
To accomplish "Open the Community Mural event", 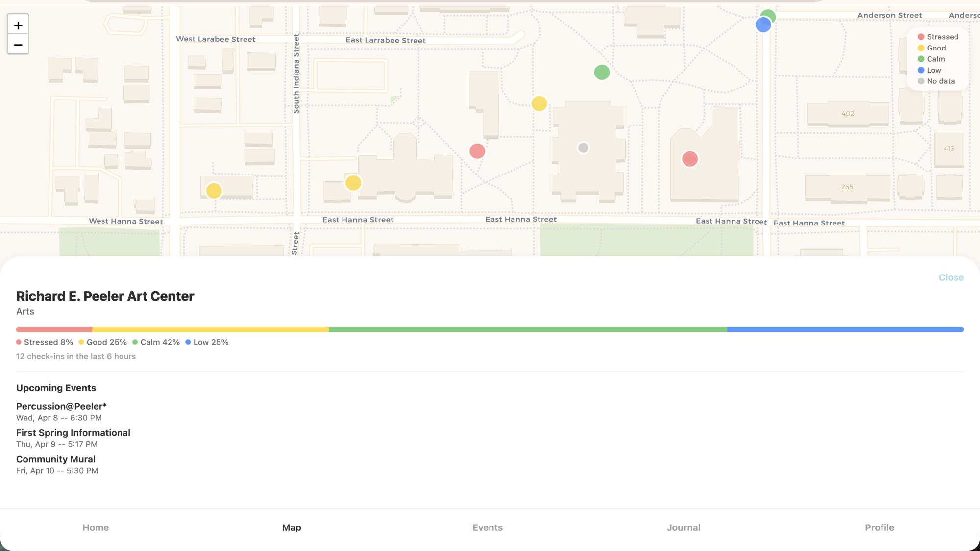I will [57, 464].
